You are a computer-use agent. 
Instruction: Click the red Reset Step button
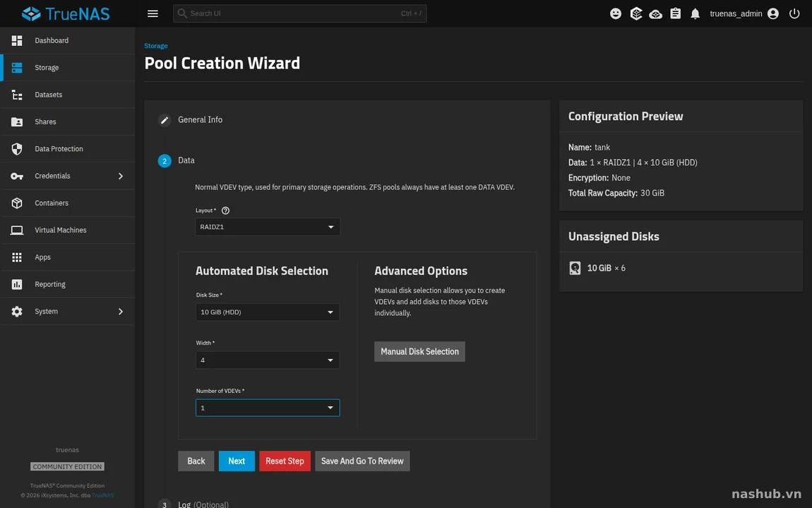tap(285, 461)
